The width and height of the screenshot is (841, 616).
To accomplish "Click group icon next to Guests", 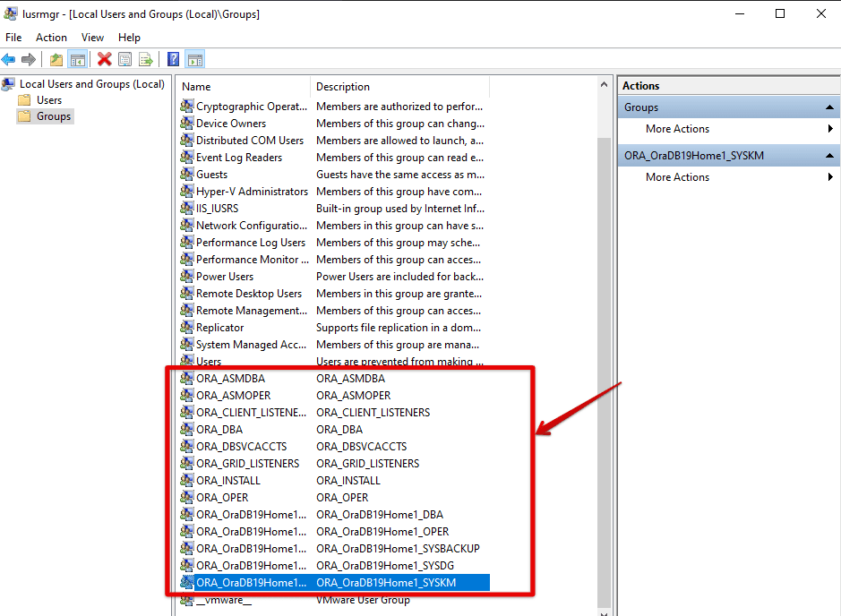I will point(186,175).
